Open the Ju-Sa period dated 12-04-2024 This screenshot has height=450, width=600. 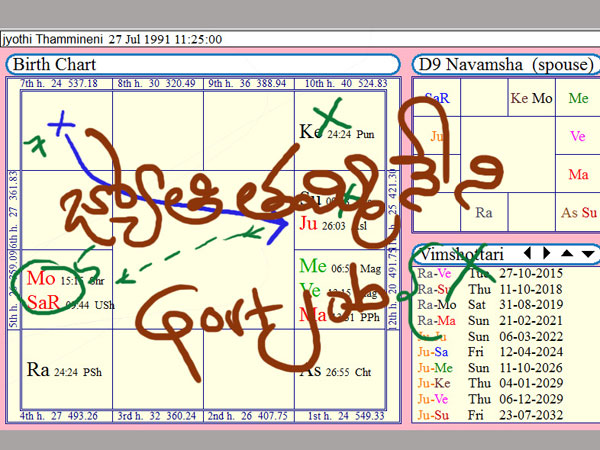(505, 352)
